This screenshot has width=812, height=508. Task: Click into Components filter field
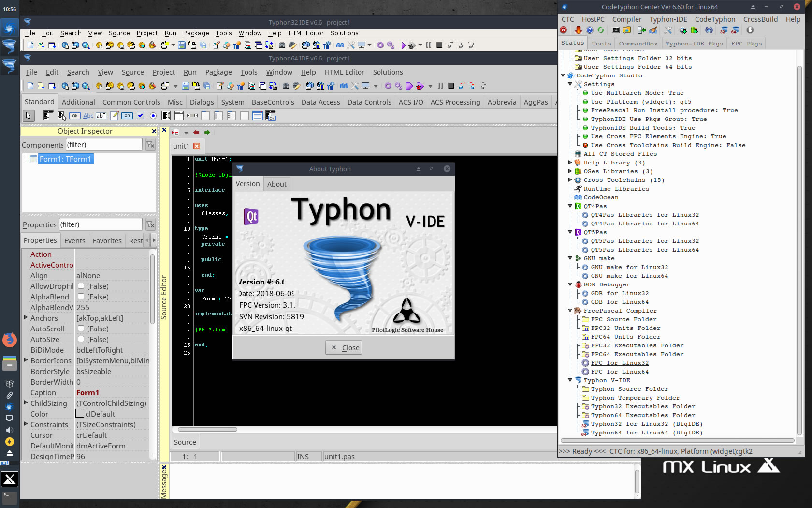(x=103, y=145)
